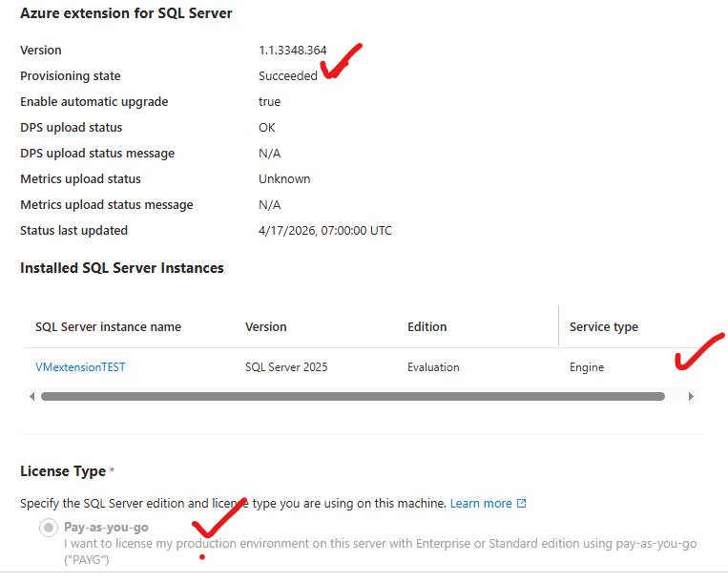Image resolution: width=728 pixels, height=582 pixels.
Task: Click the horizontal scrollbar thumb of instances table
Action: (353, 396)
